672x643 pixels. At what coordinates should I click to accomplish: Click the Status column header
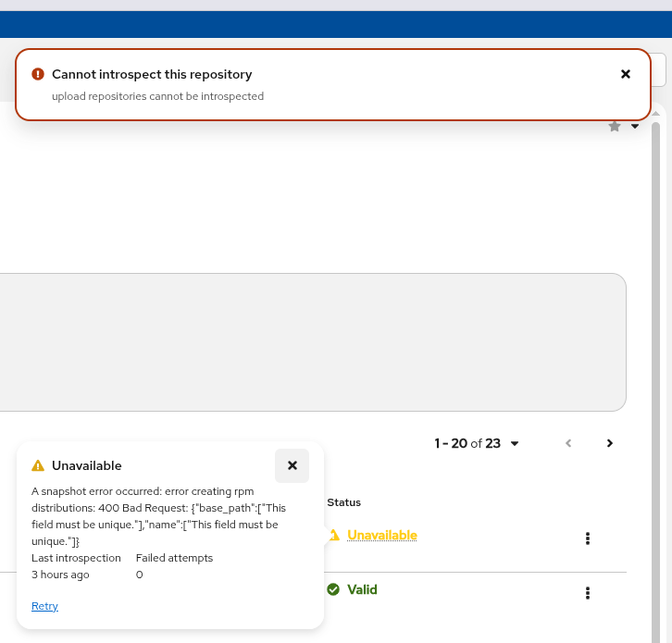coord(343,502)
